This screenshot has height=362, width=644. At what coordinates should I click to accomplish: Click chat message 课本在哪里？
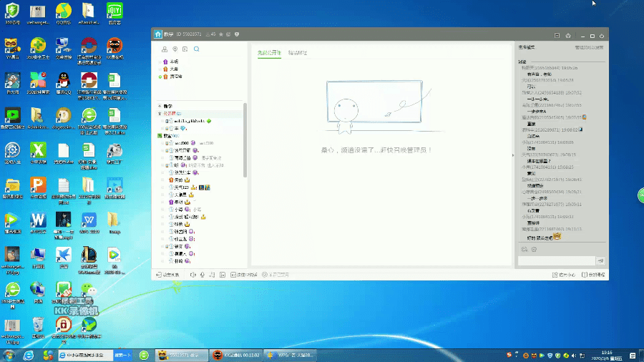coord(538,161)
